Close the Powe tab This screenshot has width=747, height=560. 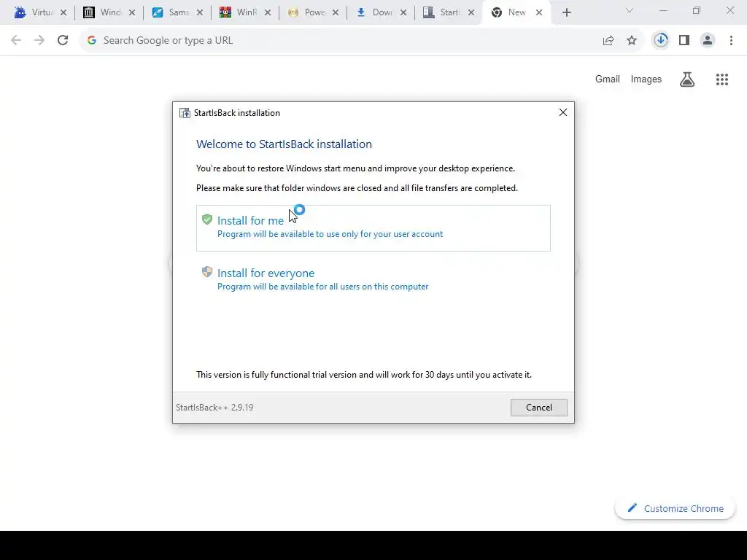pos(336,13)
